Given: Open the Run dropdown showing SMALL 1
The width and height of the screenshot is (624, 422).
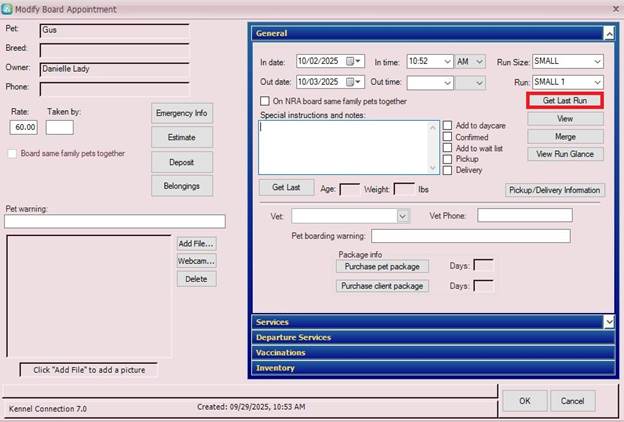Looking at the screenshot, I should [597, 82].
